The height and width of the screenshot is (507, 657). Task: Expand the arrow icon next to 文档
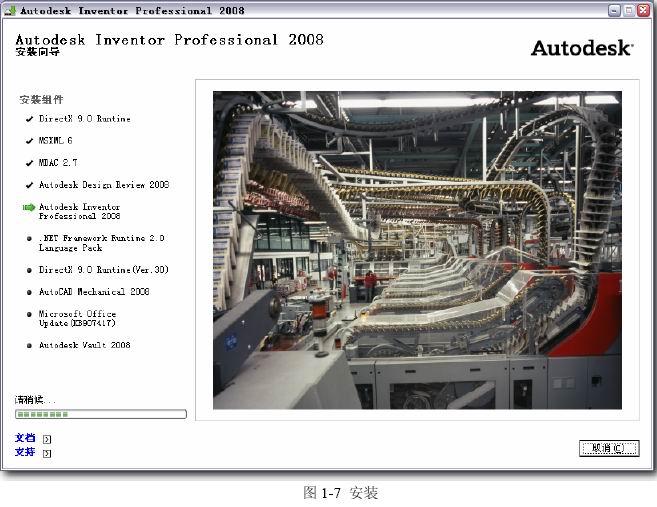[x=47, y=439]
